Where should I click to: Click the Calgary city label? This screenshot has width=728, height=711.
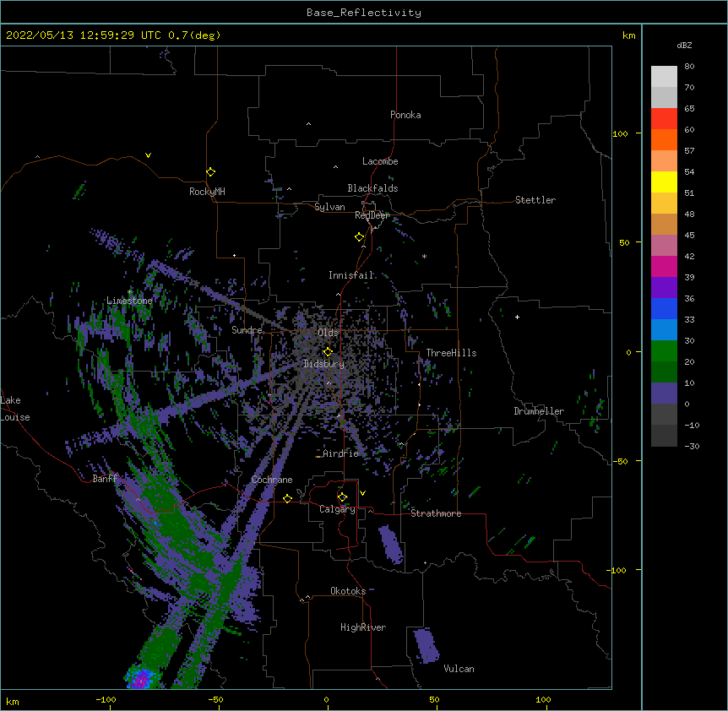click(x=337, y=509)
